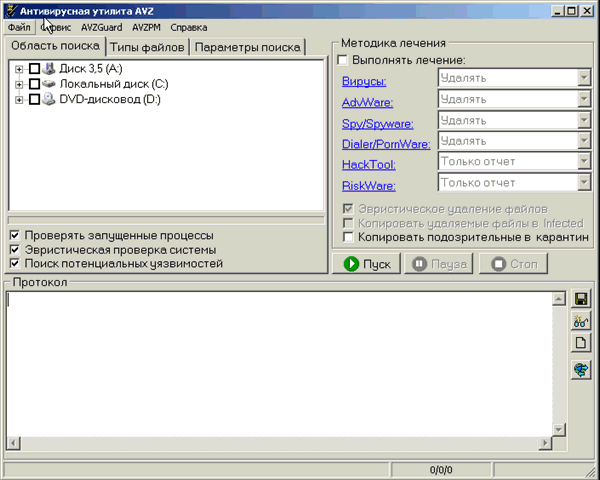Save the protocol with the floppy disk icon
This screenshot has width=600, height=480.
[x=581, y=299]
